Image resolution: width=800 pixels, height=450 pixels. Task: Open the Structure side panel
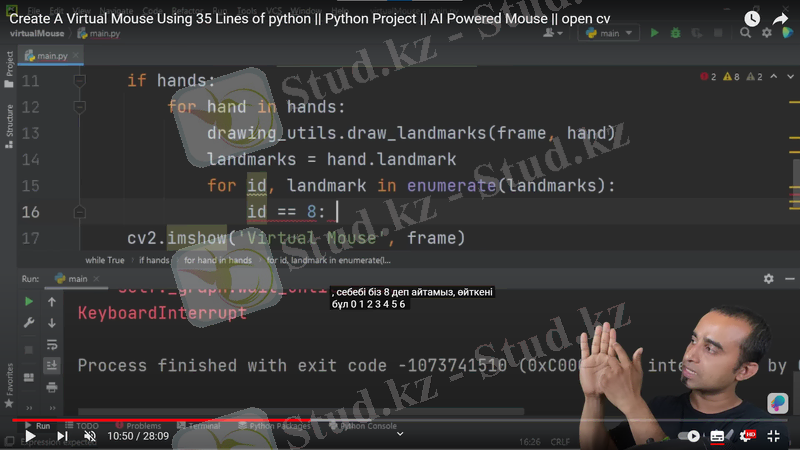9,127
